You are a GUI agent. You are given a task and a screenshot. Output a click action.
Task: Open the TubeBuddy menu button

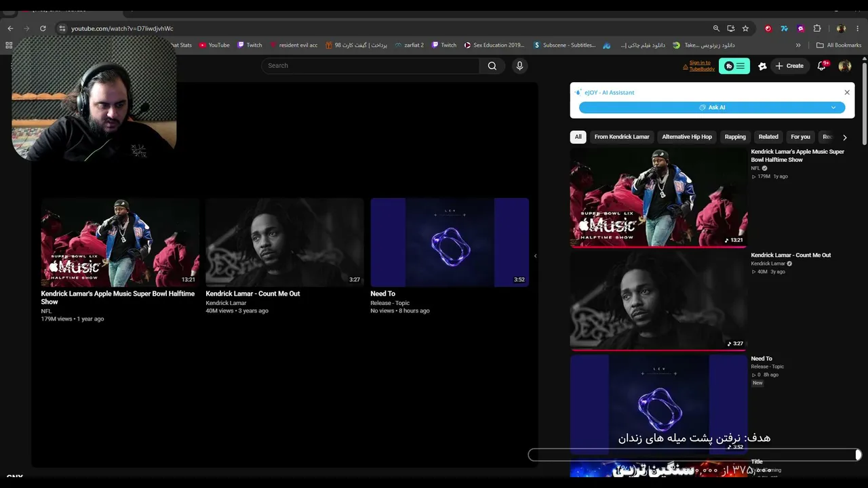tap(734, 66)
